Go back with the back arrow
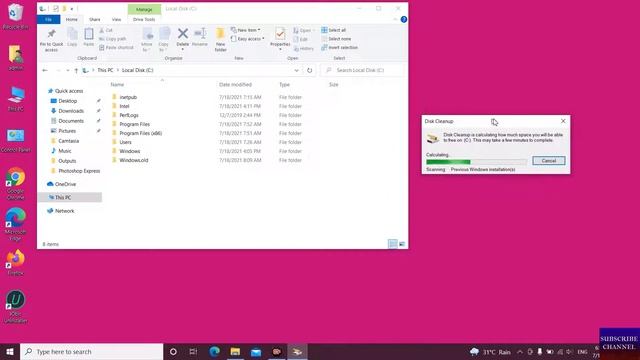640x360 pixels. (x=45, y=70)
